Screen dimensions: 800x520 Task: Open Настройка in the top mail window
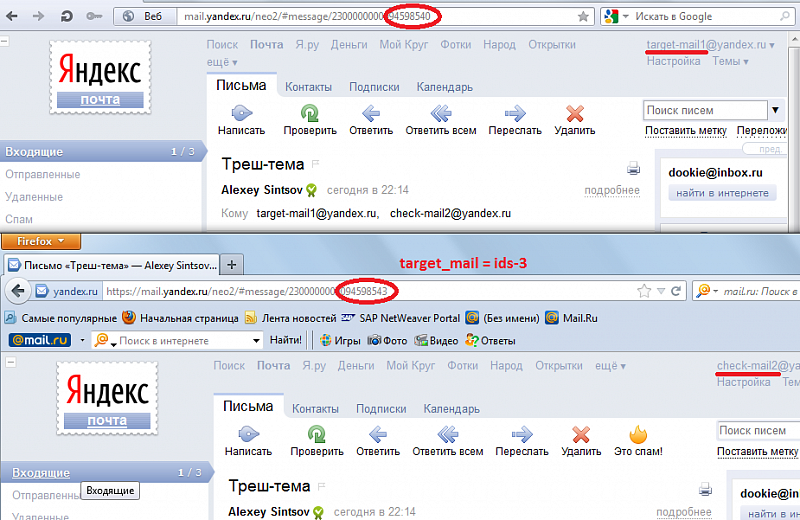(x=673, y=61)
